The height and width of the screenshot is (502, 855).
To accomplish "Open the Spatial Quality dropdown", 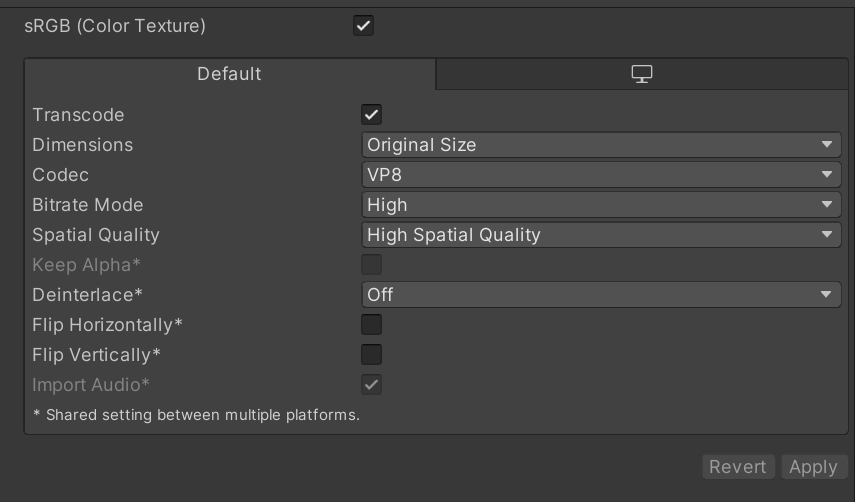I will [600, 235].
